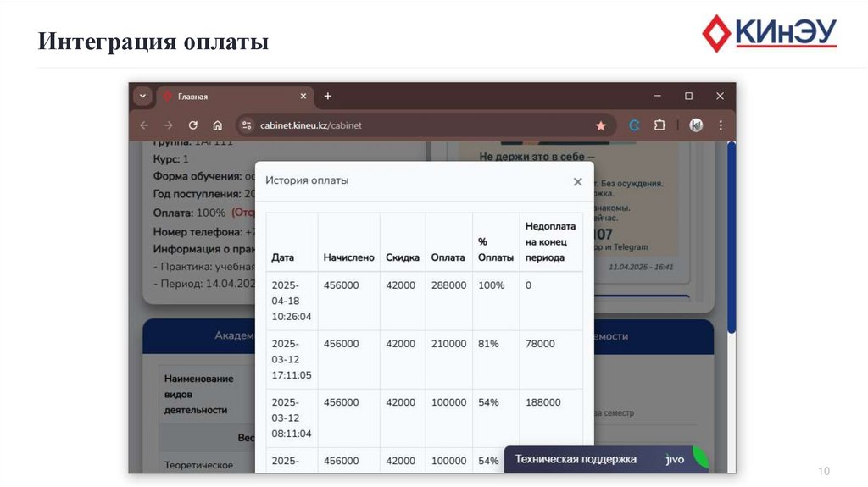Viewport: 868px width, 487px height.
Task: Select date cell 2025-03-12 17:11:05
Action: point(292,359)
